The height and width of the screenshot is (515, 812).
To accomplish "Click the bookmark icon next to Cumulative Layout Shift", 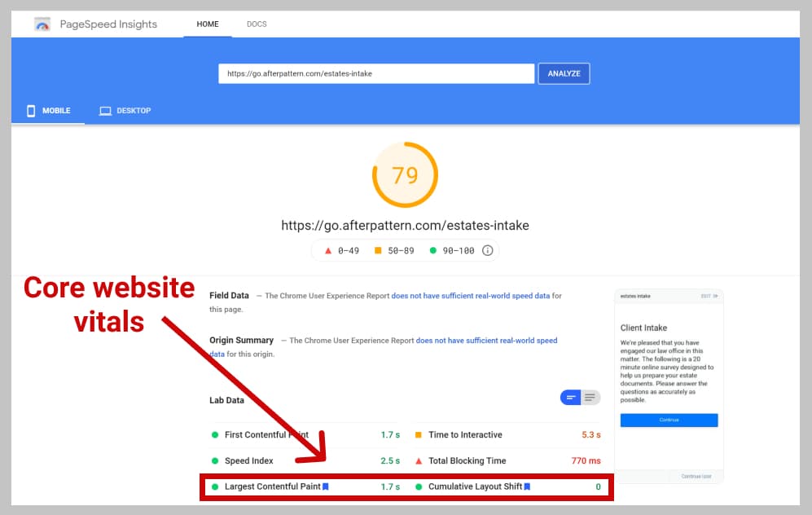I will point(527,486).
